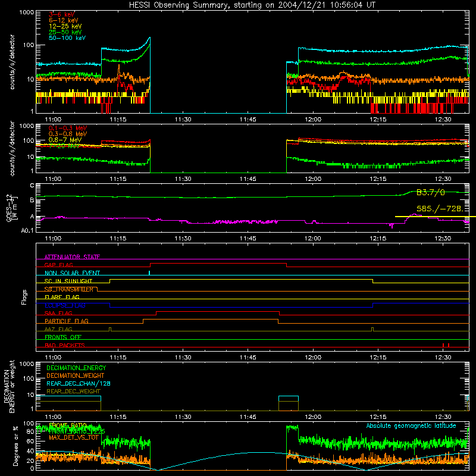Select the SC_IN_SUNLIGHT flag label
The image size is (476, 476).
[68, 281]
